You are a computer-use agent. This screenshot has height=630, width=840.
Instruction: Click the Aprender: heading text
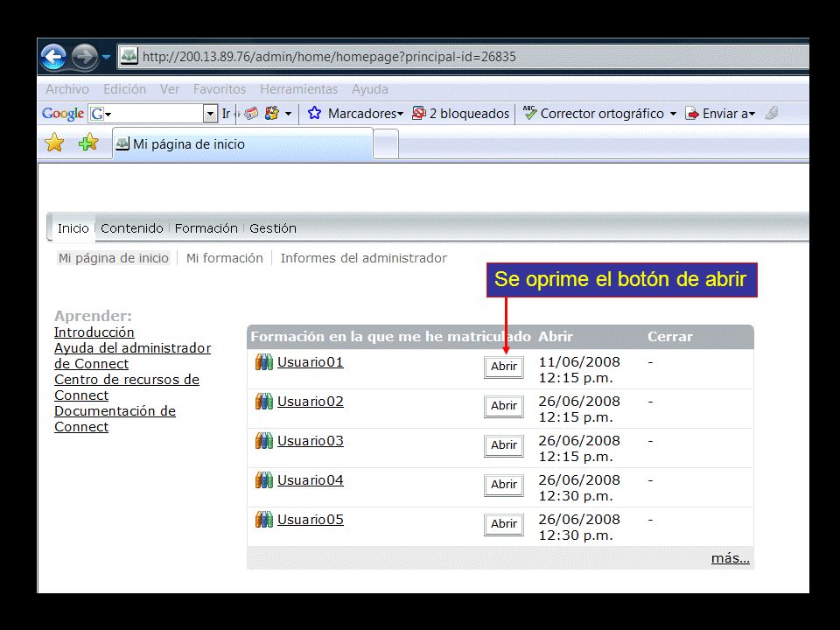point(94,316)
